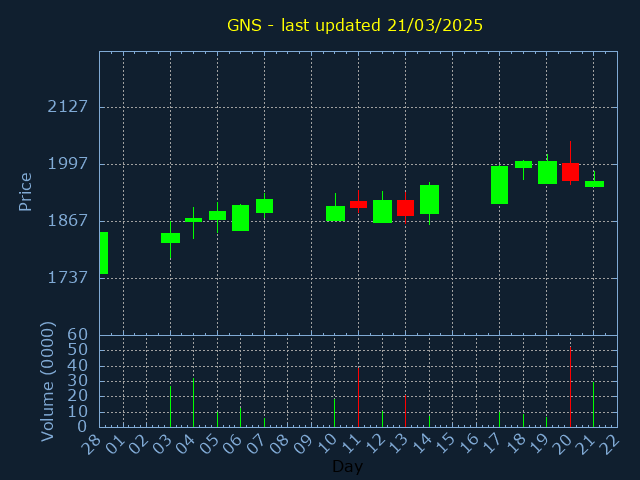Select the 1737 price tick label
The width and height of the screenshot is (640, 480).
click(x=68, y=278)
